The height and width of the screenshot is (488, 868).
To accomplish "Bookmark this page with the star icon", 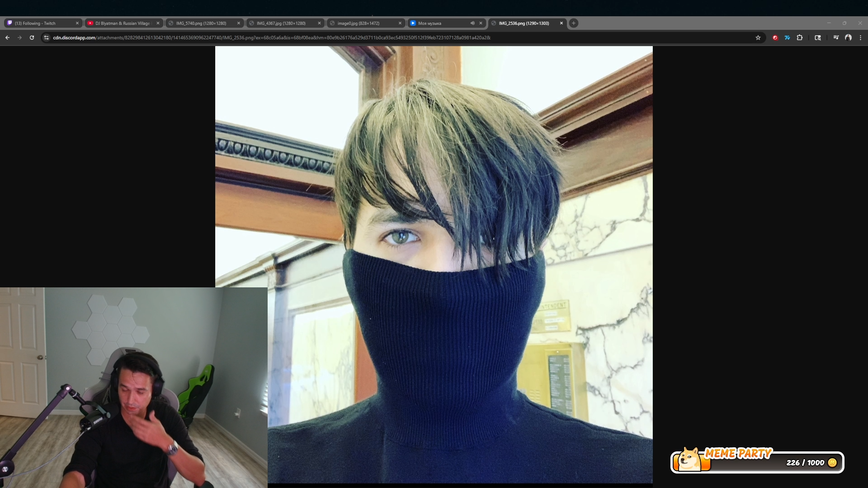I will pos(758,38).
